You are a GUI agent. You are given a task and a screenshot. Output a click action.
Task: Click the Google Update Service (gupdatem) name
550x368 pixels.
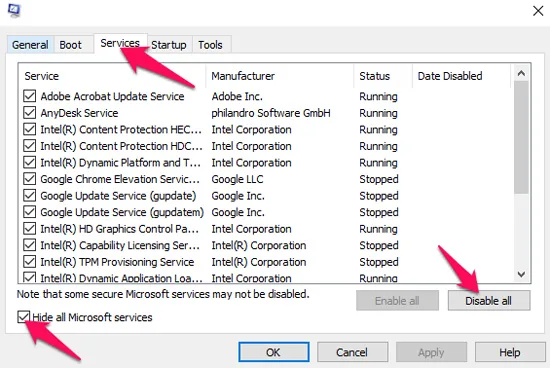point(122,212)
